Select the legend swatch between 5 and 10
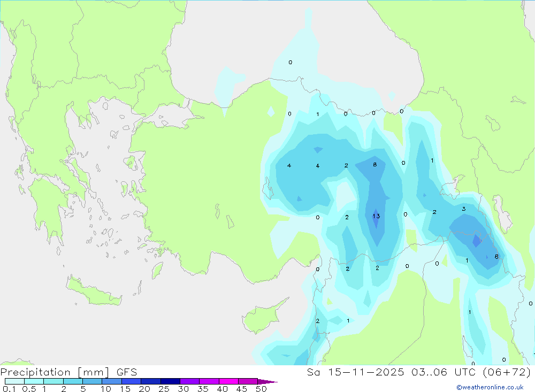 click(92, 381)
